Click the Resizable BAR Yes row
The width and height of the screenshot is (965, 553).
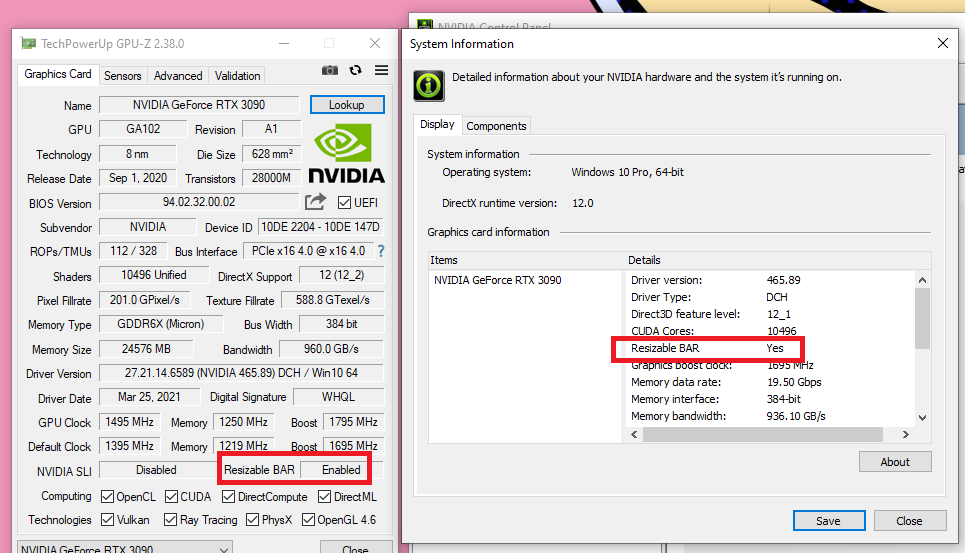tap(708, 348)
